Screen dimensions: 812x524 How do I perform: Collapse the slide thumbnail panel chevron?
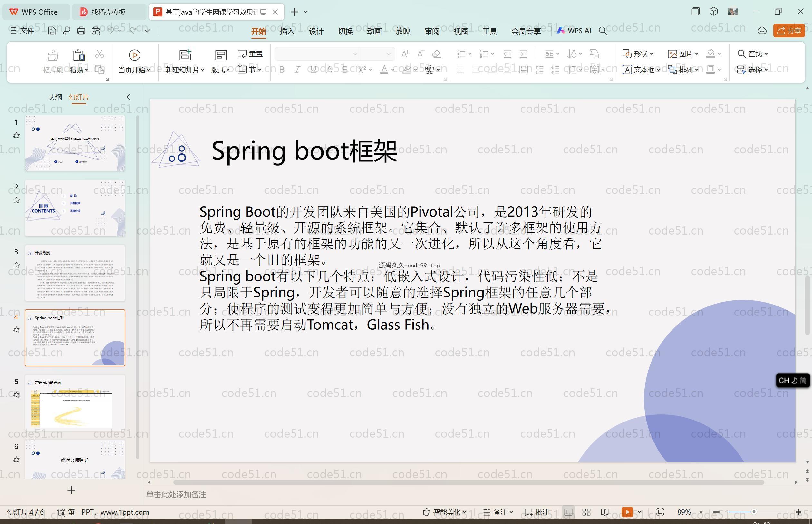tap(128, 97)
